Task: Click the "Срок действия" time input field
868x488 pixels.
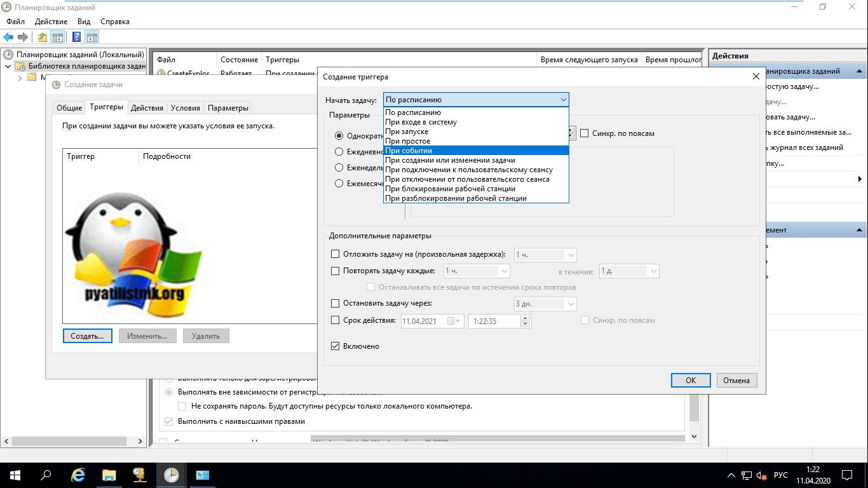Action: coord(494,321)
